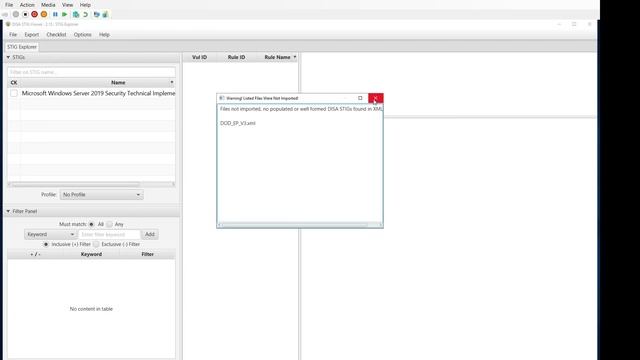Open STIG Viewer's Help menu
This screenshot has width=640, height=360.
point(104,35)
